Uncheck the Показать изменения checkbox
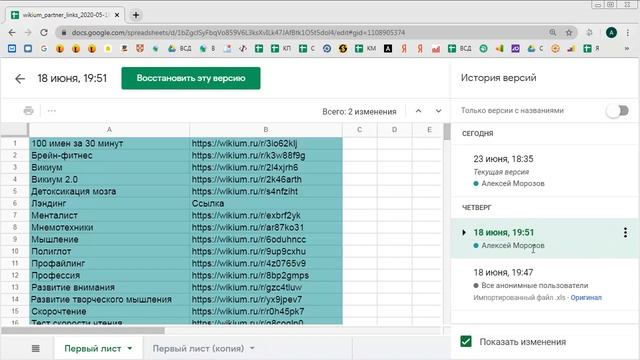This screenshot has width=640, height=360. point(466,342)
